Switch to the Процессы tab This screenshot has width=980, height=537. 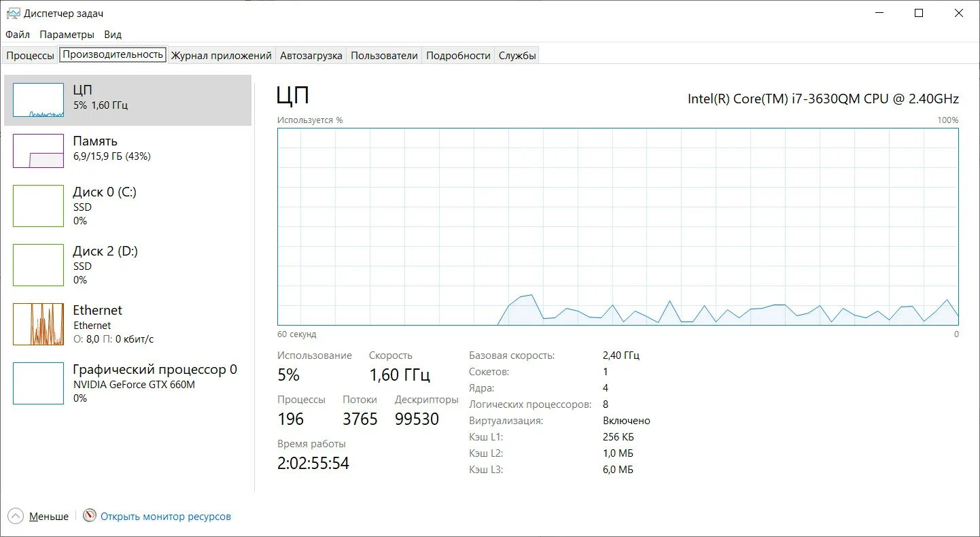pos(30,56)
